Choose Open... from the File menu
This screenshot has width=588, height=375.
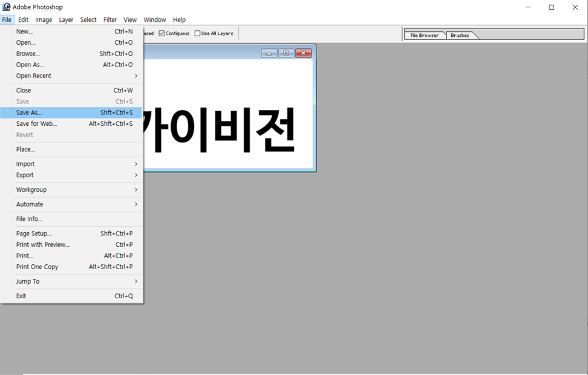[71, 42]
